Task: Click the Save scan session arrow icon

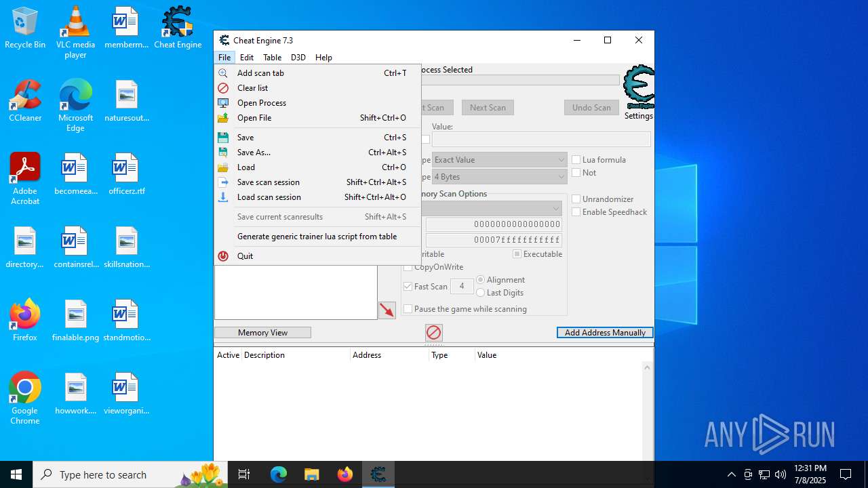Action: point(223,182)
